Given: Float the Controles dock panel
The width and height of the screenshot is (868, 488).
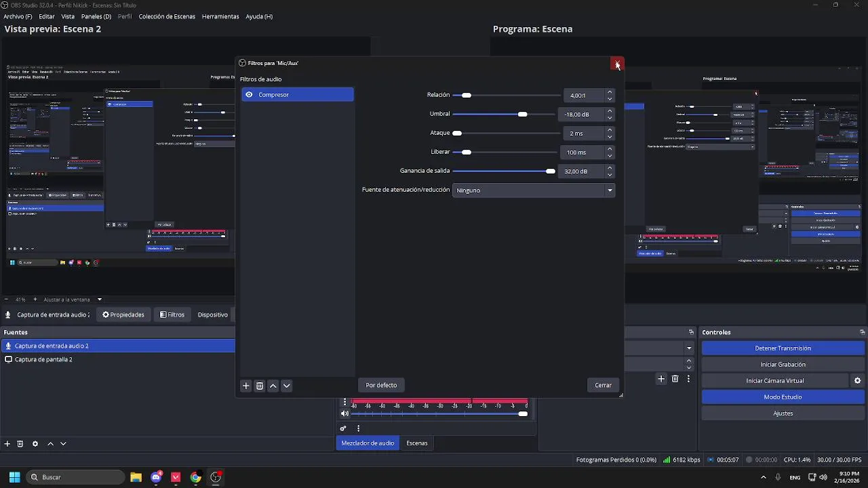Looking at the screenshot, I should [x=862, y=332].
